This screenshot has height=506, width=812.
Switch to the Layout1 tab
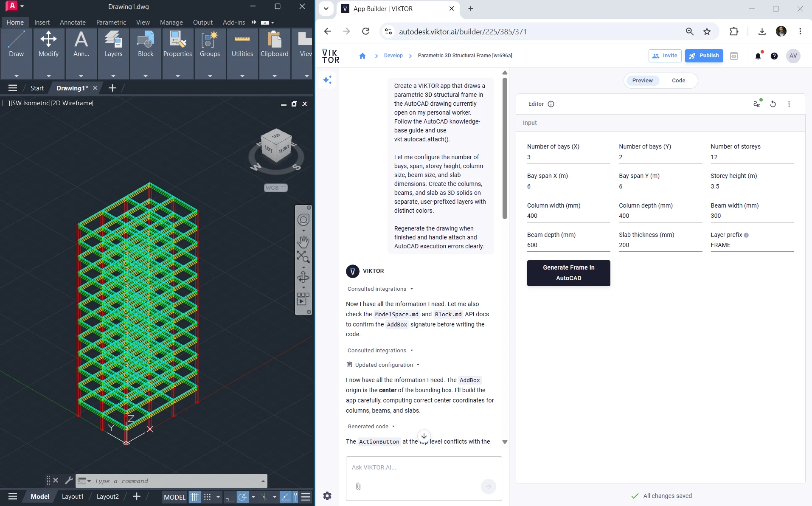(73, 496)
